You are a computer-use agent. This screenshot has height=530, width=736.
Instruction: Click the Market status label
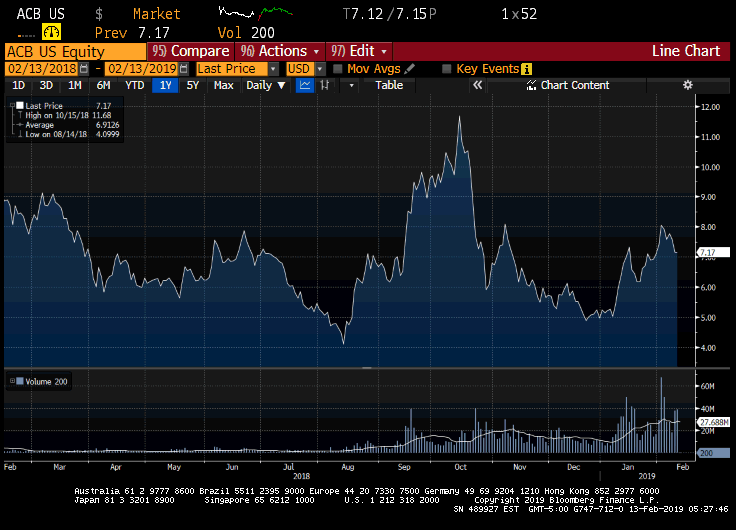coord(156,14)
